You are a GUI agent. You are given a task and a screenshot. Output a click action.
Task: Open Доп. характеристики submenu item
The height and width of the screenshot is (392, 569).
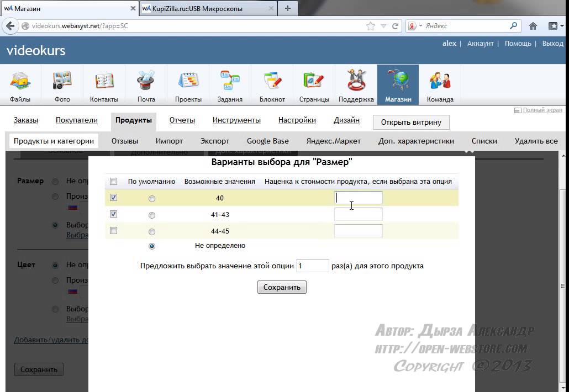click(x=416, y=141)
